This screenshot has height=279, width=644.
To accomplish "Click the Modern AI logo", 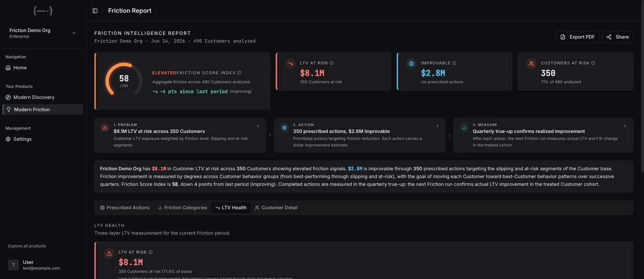I will pyautogui.click(x=43, y=11).
